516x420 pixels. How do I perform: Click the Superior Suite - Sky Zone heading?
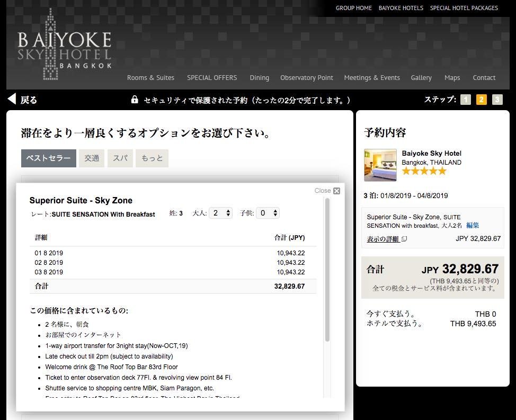pos(81,200)
